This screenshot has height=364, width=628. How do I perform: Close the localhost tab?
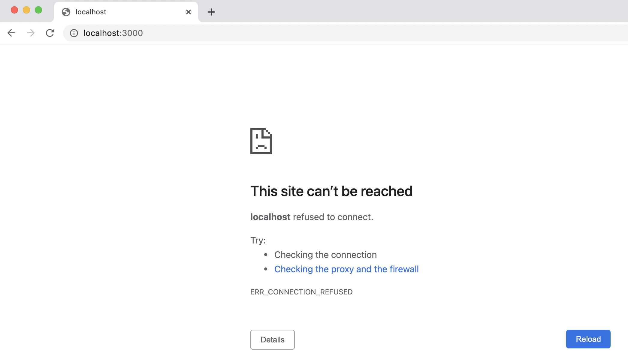click(188, 12)
